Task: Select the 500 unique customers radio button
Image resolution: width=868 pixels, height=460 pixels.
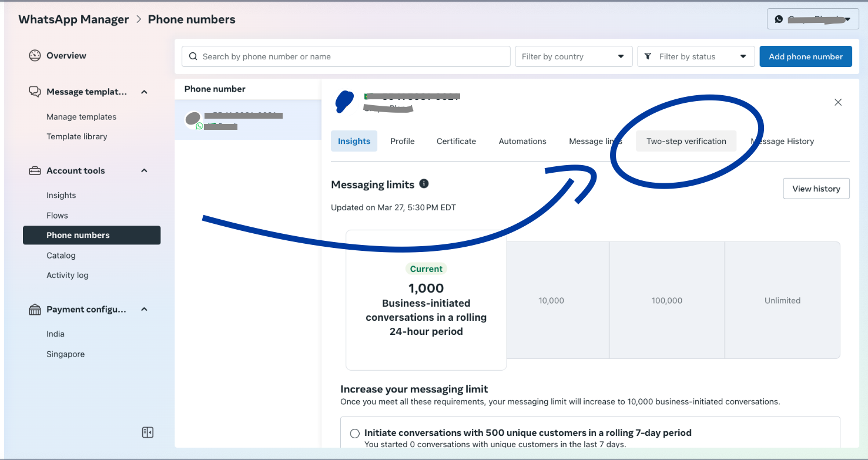Action: (355, 434)
